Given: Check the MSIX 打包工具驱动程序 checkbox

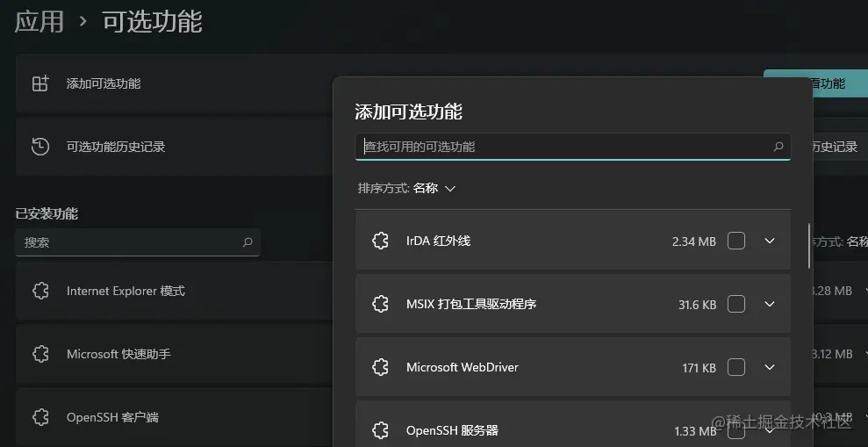Looking at the screenshot, I should pos(736,304).
